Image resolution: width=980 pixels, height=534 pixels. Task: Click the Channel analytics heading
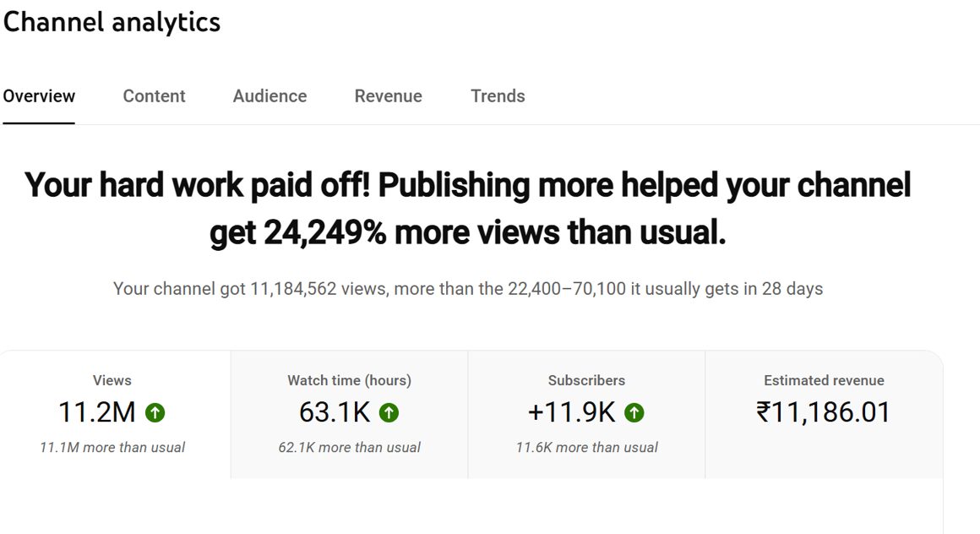click(x=112, y=23)
